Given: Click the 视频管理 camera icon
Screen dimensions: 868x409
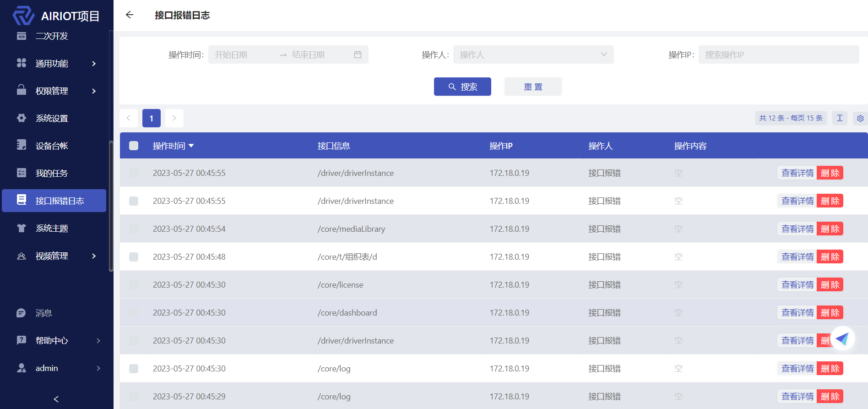Looking at the screenshot, I should pos(22,256).
